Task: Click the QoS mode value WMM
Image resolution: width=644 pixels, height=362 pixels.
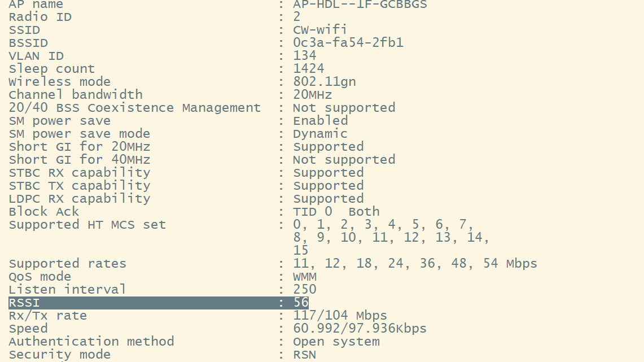Action: (x=305, y=277)
